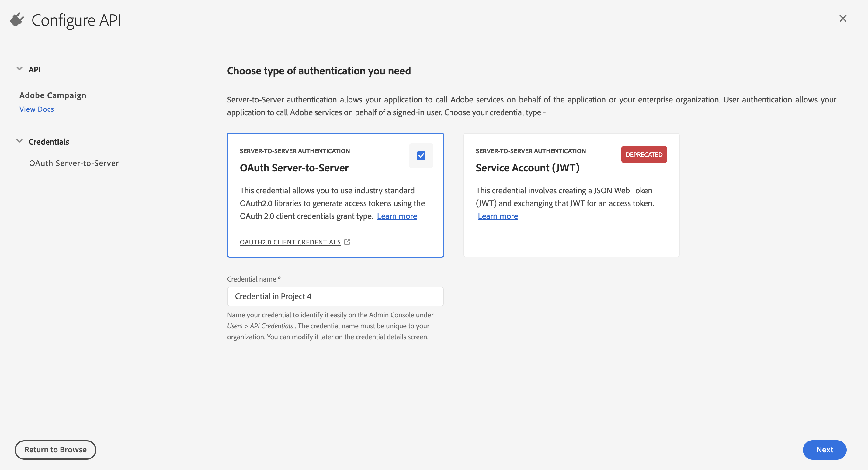Open the OAUTH2.0 CLIENT CREDENTIALS link
Screen dimensions: 868x470
click(290, 242)
